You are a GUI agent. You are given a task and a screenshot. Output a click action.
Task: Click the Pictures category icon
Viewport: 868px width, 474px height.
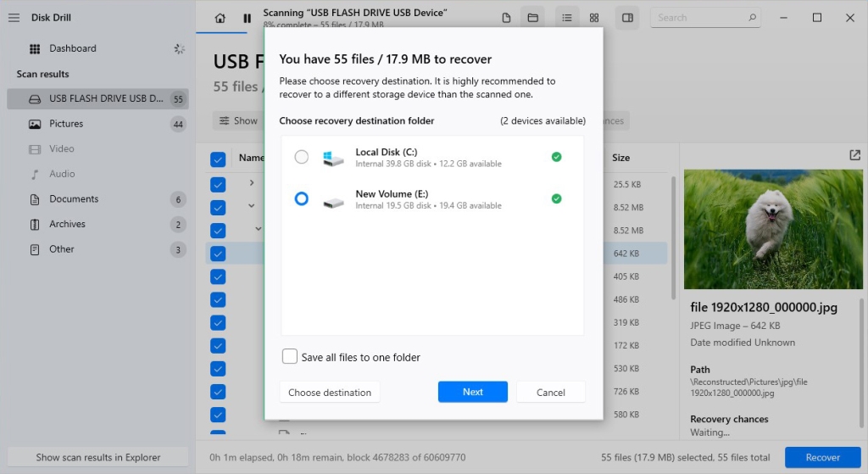click(34, 124)
